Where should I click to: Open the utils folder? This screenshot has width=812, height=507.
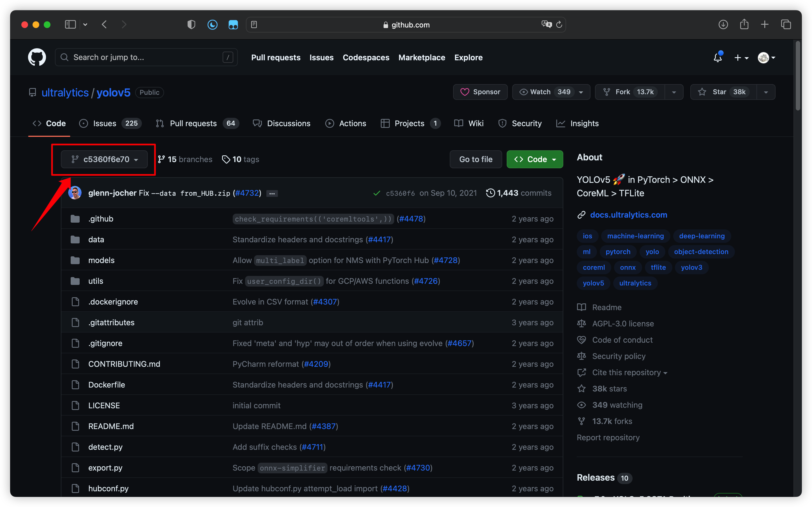point(96,281)
